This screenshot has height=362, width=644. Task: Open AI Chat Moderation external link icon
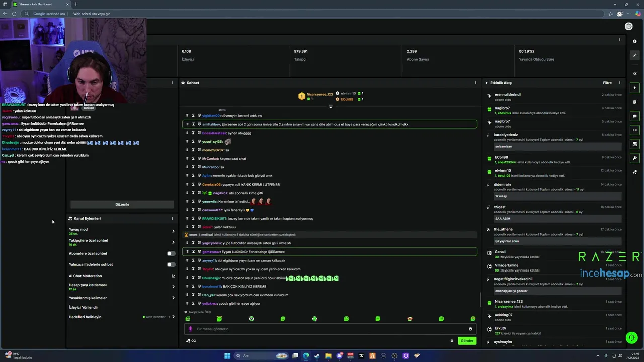174,276
